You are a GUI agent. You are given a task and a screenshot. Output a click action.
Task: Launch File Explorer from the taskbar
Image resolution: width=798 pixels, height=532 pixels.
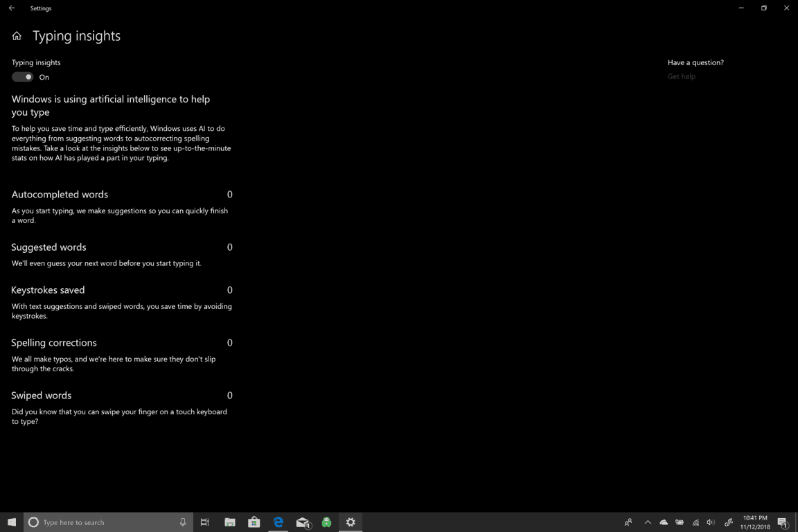[x=230, y=522]
